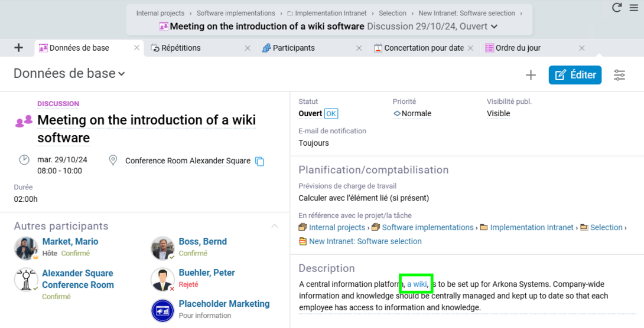The image size is (644, 328).
Task: Click the meeting title heading text
Action: coord(147,129)
